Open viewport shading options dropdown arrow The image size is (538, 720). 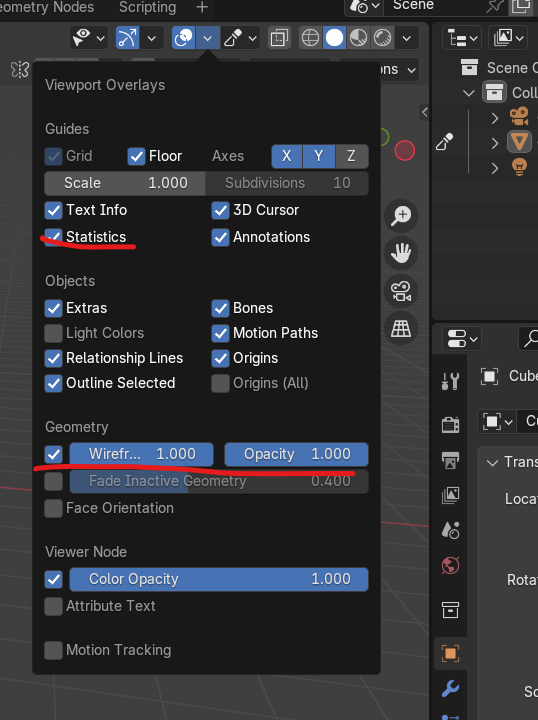coord(407,38)
